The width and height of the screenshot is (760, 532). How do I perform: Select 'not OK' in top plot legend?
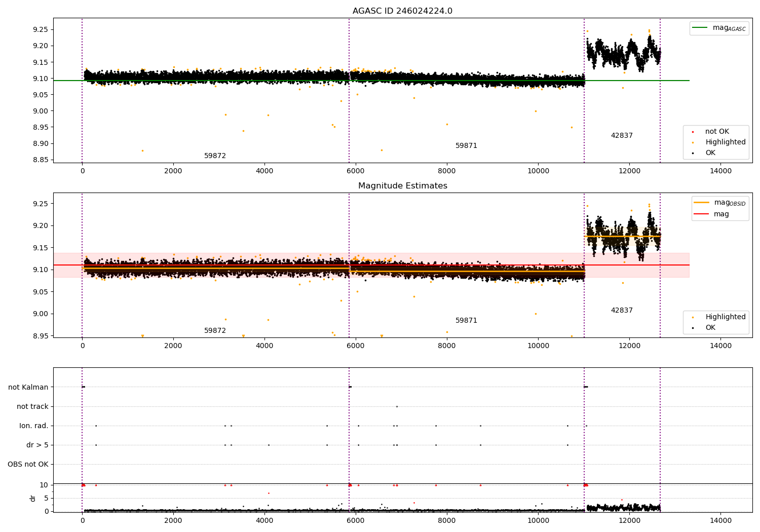(717, 132)
